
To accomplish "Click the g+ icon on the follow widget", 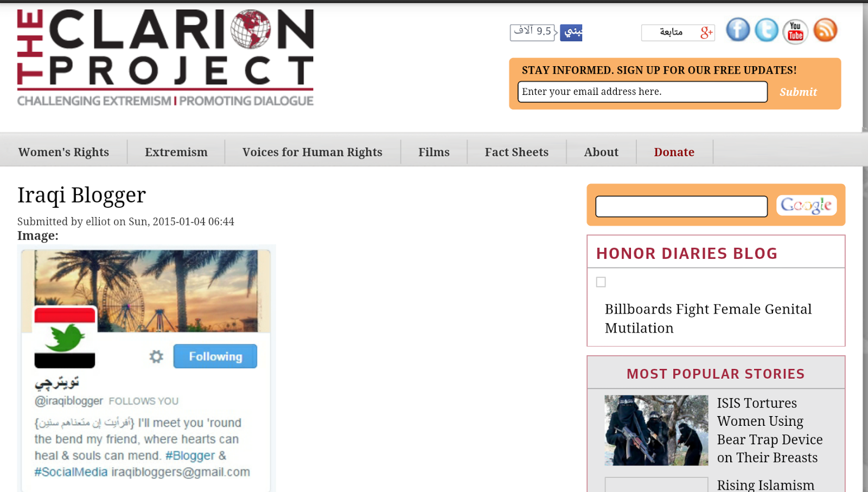I will pyautogui.click(x=705, y=33).
